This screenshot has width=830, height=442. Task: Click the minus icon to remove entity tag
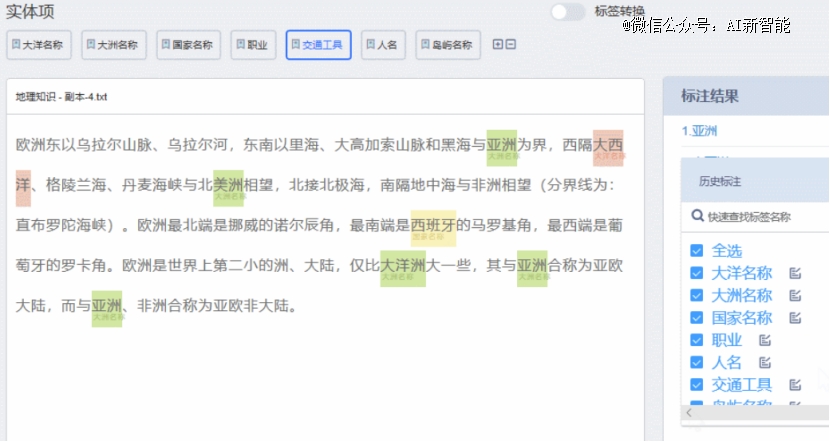click(511, 44)
